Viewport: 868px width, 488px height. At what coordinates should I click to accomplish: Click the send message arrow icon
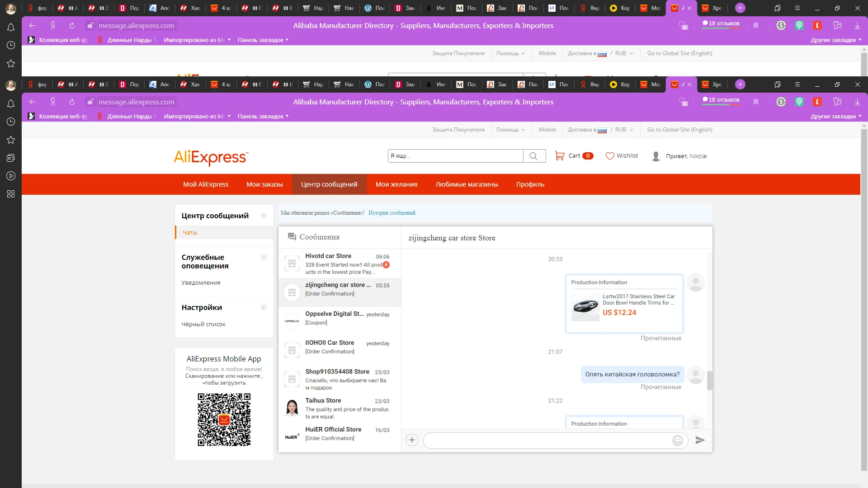tap(700, 440)
